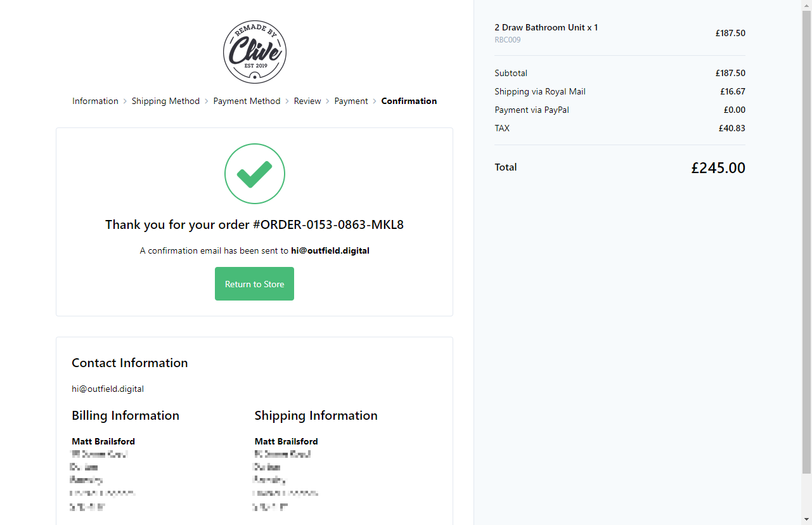Click the Remade by Clive logo
812x525 pixels.
coord(254,51)
